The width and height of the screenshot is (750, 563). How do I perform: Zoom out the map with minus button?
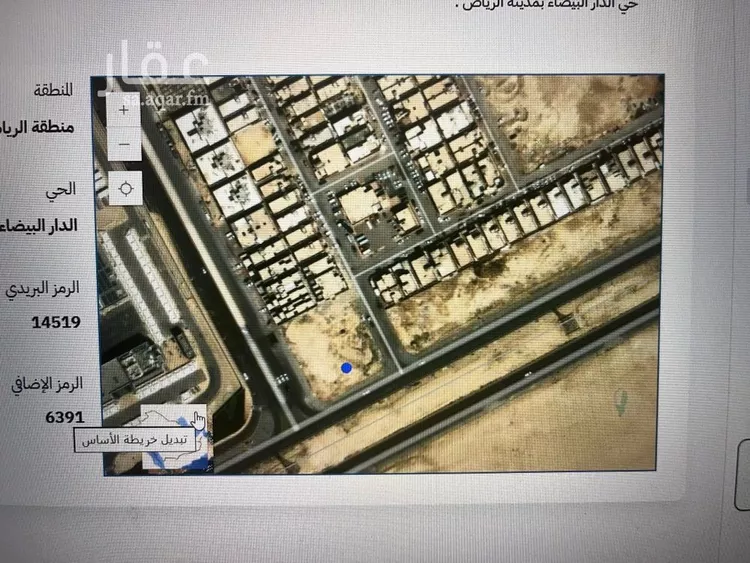click(124, 144)
